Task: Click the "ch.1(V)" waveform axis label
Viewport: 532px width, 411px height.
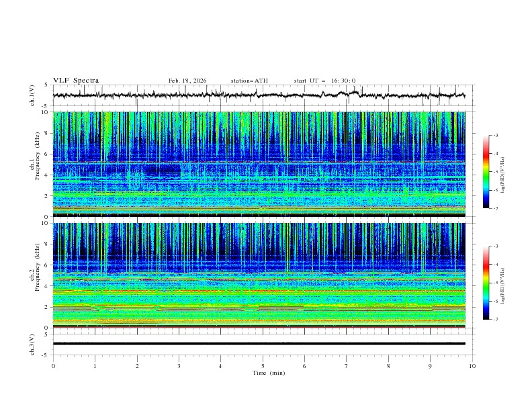Action: coord(32,95)
